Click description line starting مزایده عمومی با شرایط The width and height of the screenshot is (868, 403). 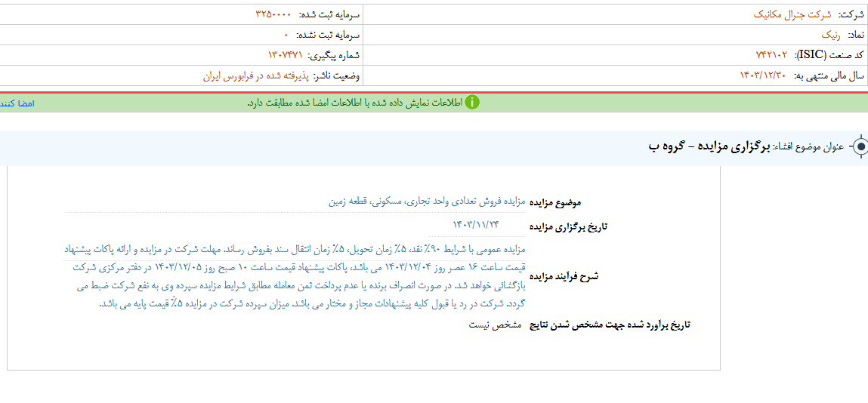[294, 249]
